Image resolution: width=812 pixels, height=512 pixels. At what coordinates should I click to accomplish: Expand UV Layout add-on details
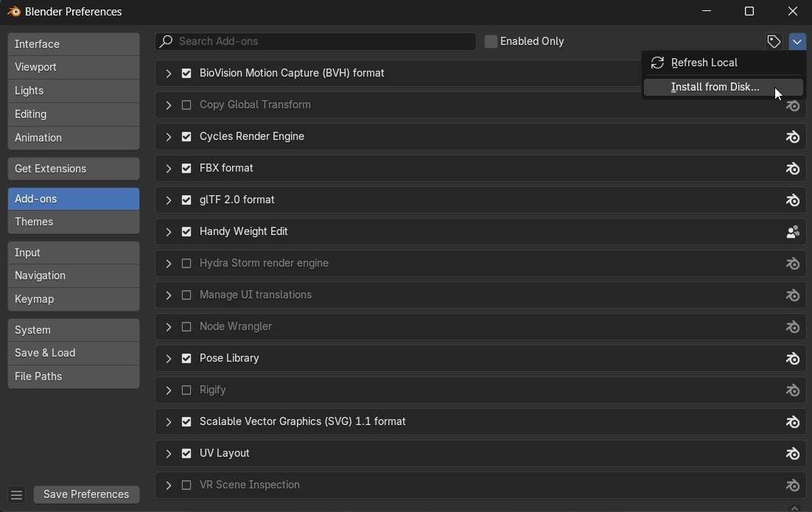[168, 454]
